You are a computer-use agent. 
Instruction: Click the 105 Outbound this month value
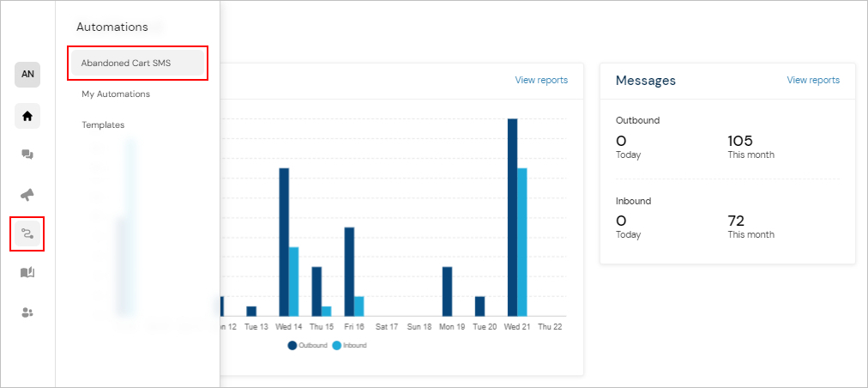[x=740, y=141]
